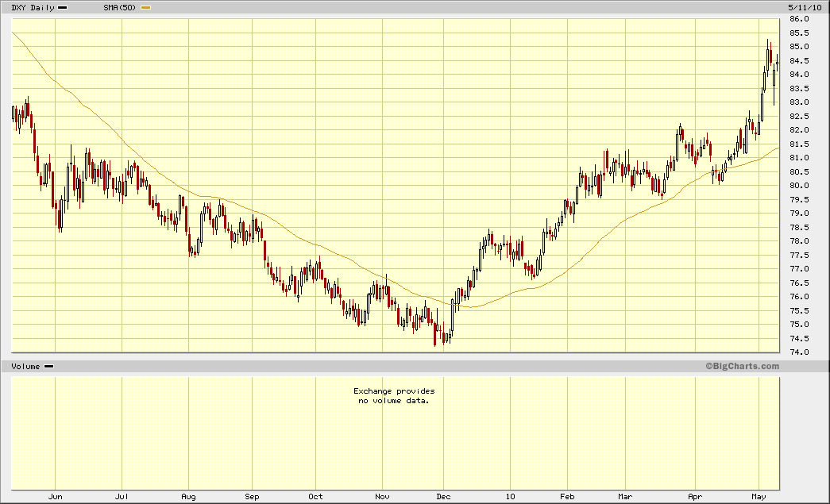Click the 'Aug' month axis label

coord(188,496)
